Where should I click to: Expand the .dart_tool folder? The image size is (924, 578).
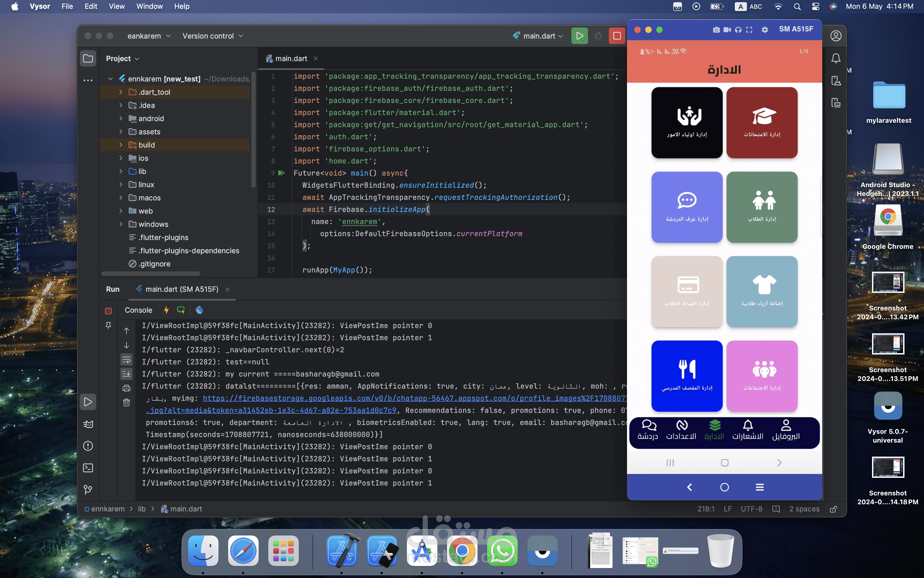point(121,92)
